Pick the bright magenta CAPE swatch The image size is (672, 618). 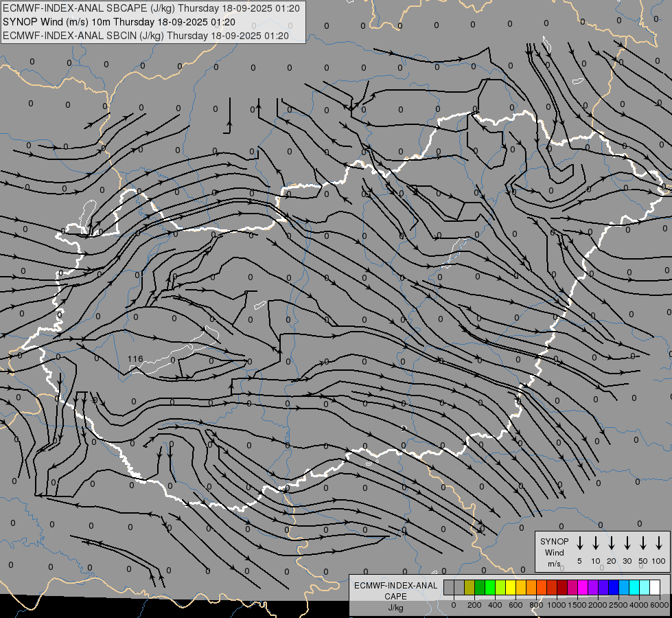[583, 588]
